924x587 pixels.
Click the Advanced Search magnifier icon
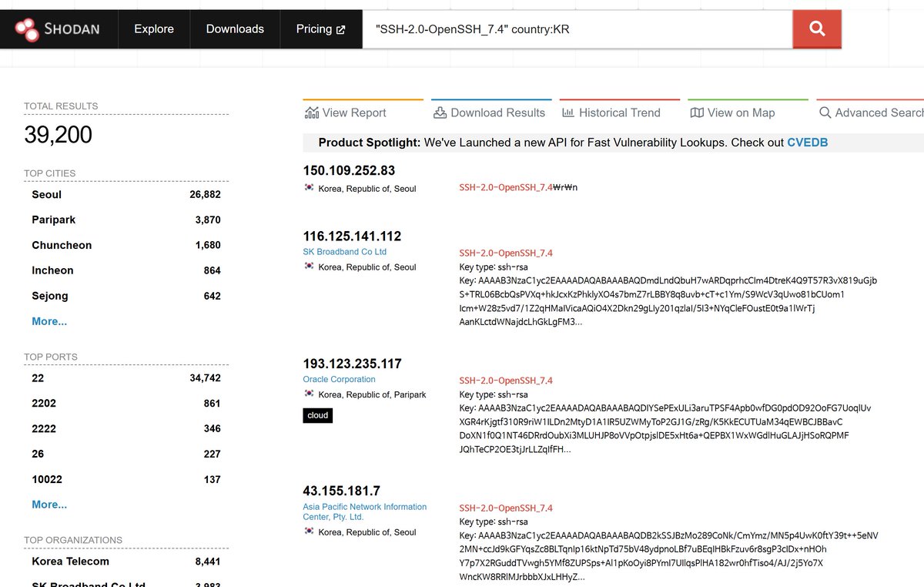tap(825, 112)
